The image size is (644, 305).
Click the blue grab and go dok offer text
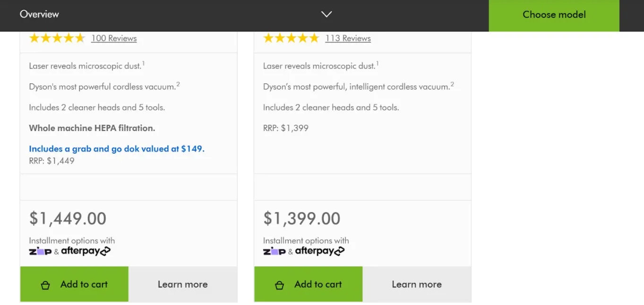(x=117, y=149)
